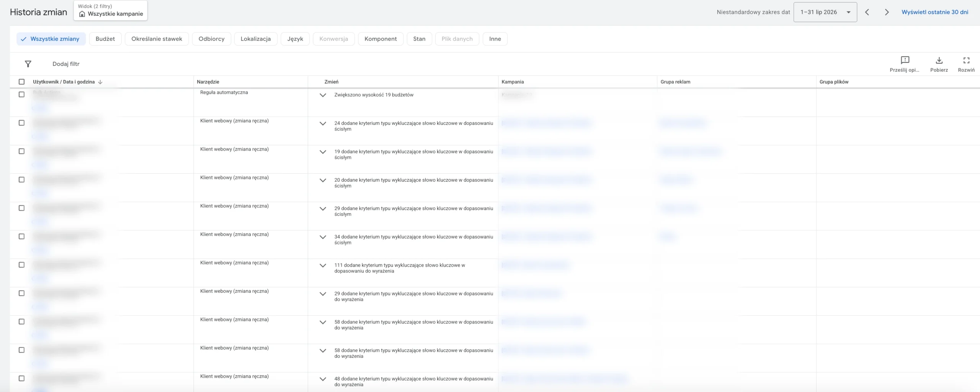
Task: Click the filter funnel icon
Action: click(28, 64)
